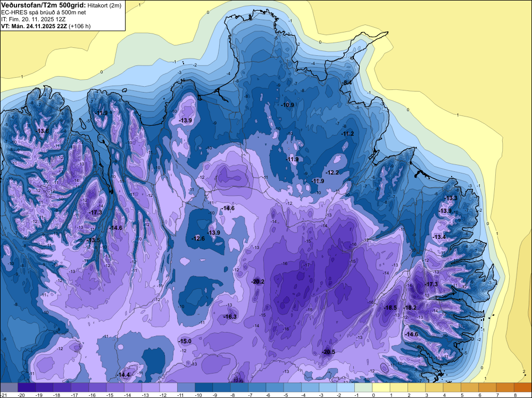Click valid time 'VT: Mán. 24.11.2025 22Z'

34,26
